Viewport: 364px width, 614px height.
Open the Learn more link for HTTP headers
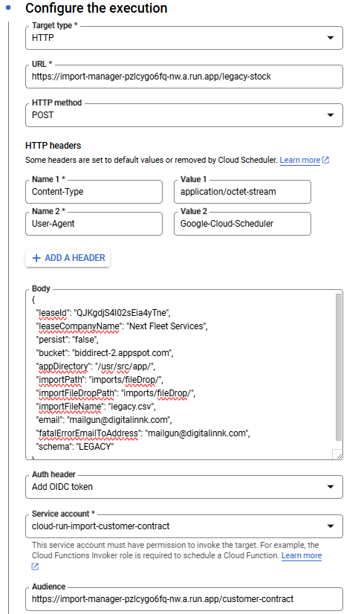tap(300, 160)
